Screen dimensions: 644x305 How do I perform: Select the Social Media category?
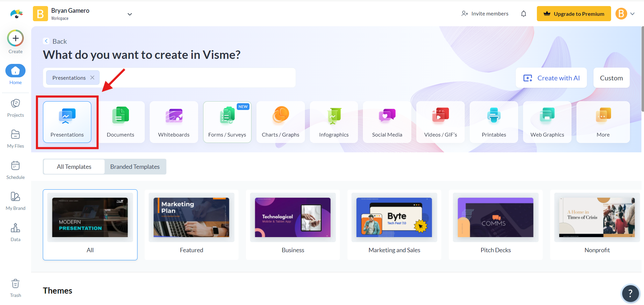(387, 122)
